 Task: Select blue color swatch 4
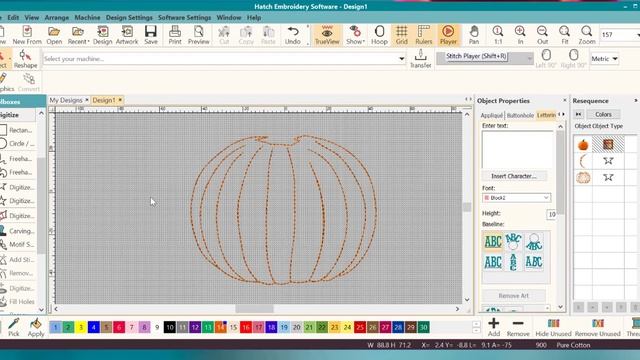coord(93,327)
